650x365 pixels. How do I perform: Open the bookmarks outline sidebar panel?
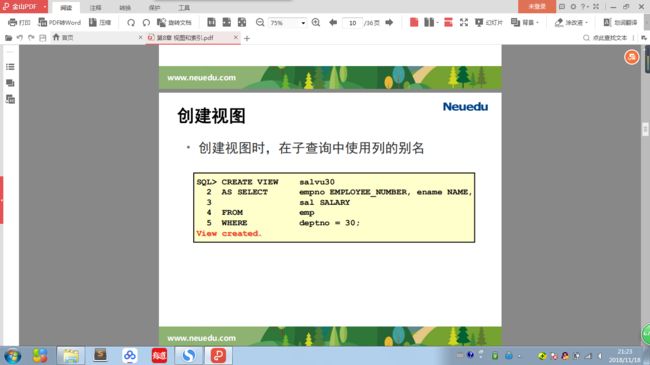(x=10, y=67)
